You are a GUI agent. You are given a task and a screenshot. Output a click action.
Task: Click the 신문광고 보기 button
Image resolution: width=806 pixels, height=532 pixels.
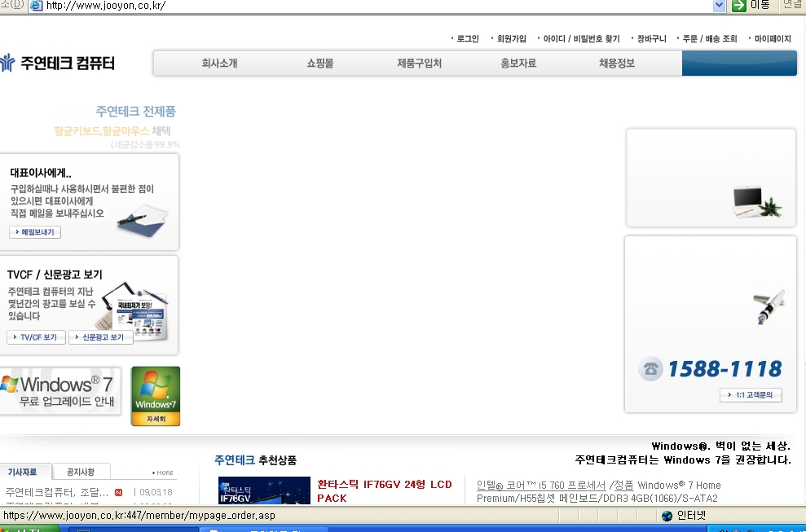101,337
